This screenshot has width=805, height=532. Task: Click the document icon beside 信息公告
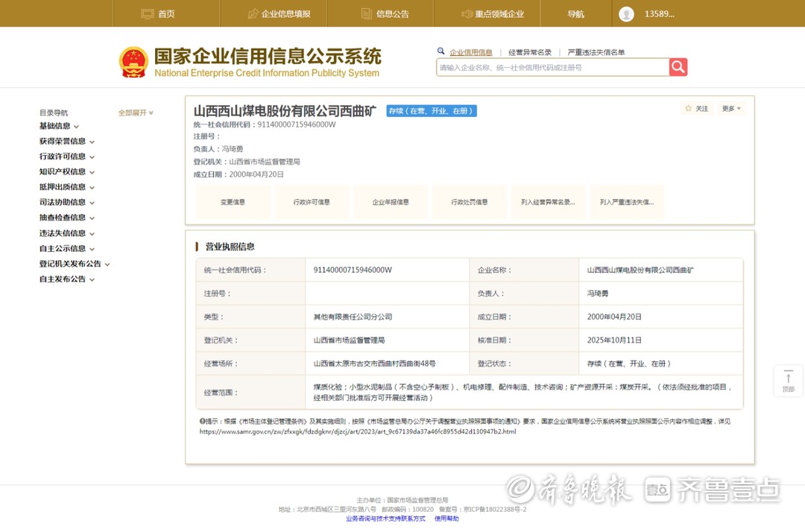pos(367,14)
